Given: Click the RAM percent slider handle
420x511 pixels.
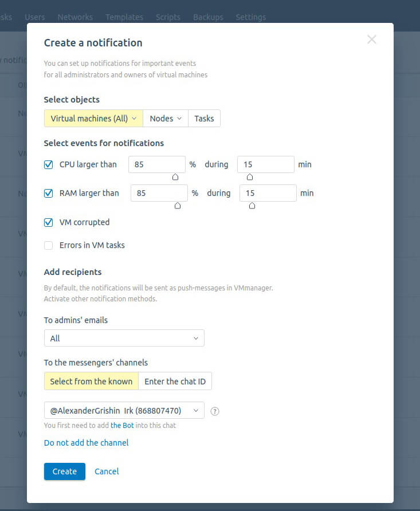Looking at the screenshot, I should (x=178, y=206).
